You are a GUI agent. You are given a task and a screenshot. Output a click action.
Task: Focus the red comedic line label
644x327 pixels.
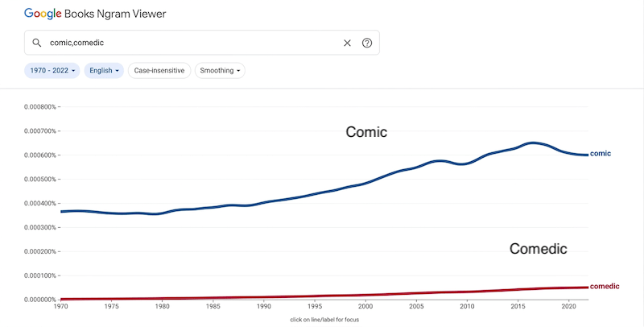click(x=605, y=287)
